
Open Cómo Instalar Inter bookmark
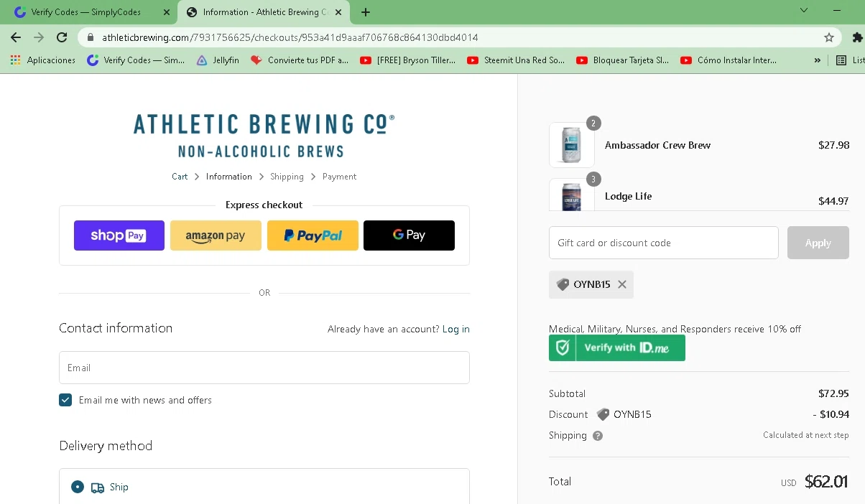click(x=728, y=60)
